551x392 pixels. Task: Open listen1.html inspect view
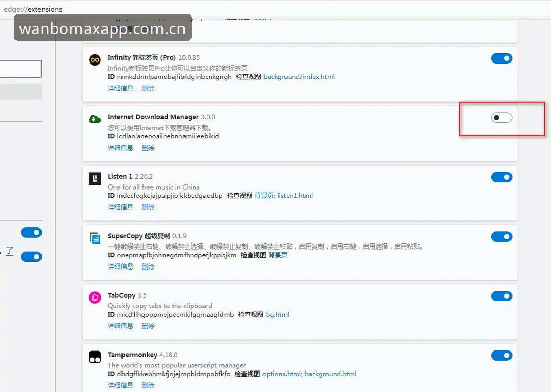[295, 195]
